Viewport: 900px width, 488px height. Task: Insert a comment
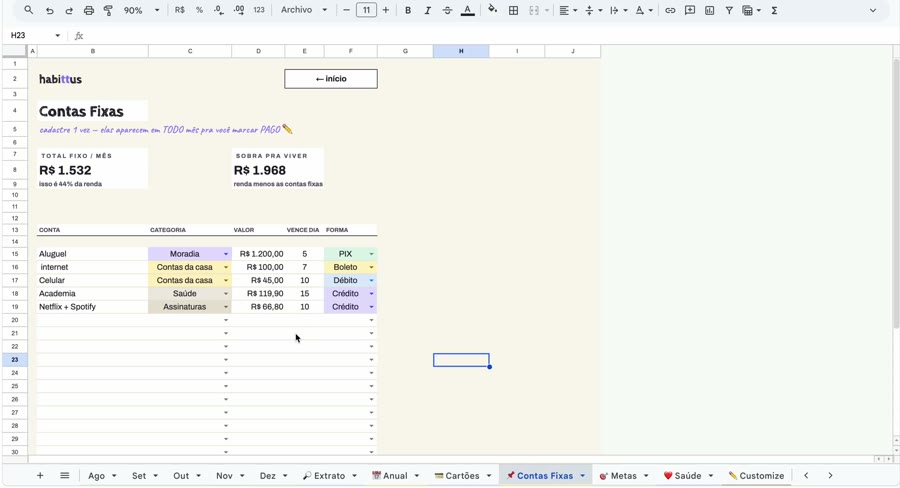[690, 10]
